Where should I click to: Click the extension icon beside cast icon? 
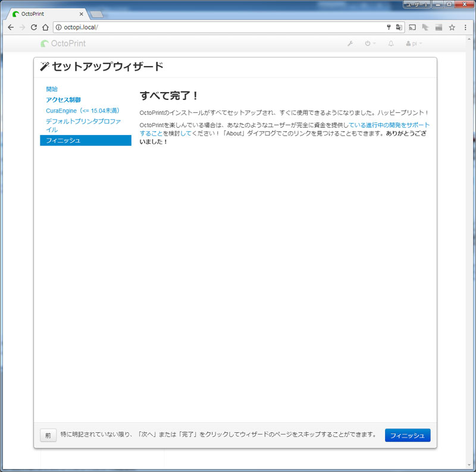point(425,27)
